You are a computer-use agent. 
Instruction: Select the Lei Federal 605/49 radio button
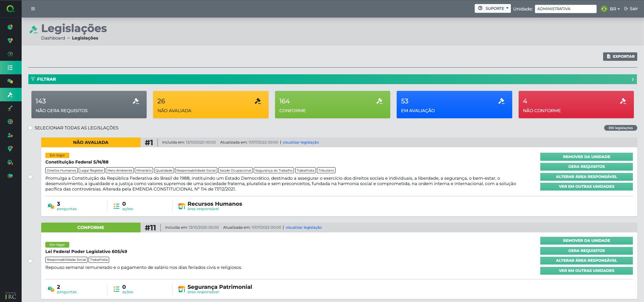[x=30, y=261]
